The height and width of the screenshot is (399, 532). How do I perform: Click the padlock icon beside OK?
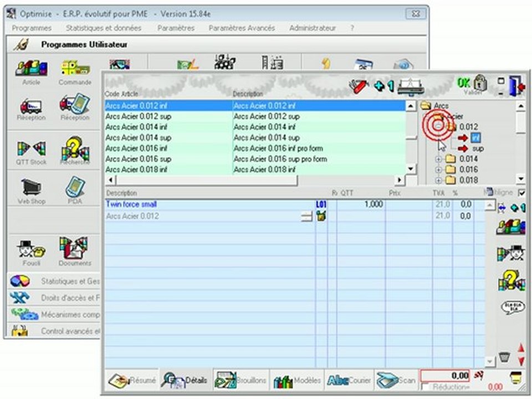[481, 83]
